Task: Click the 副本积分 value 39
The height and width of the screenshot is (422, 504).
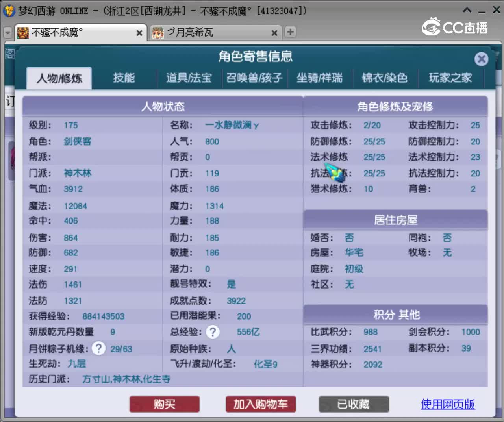Action: (466, 348)
